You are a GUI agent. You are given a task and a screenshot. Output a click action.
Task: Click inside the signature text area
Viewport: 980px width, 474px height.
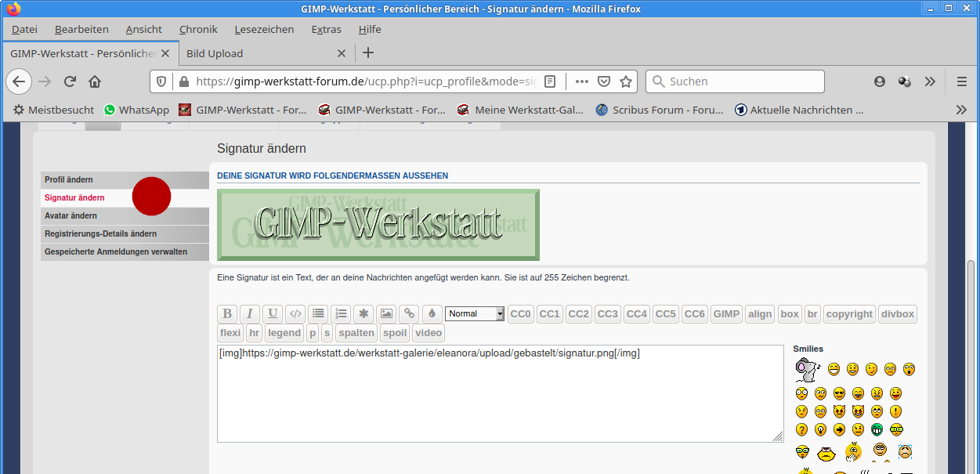(500, 400)
